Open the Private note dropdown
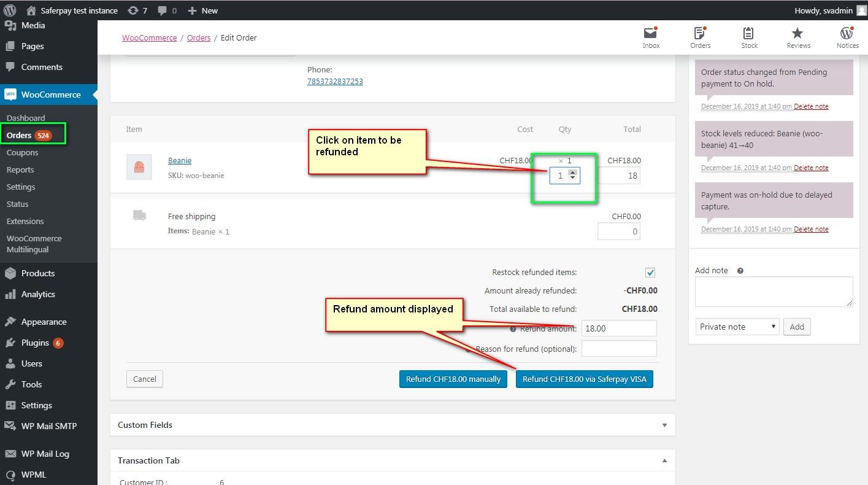The height and width of the screenshot is (485, 868). tap(737, 327)
